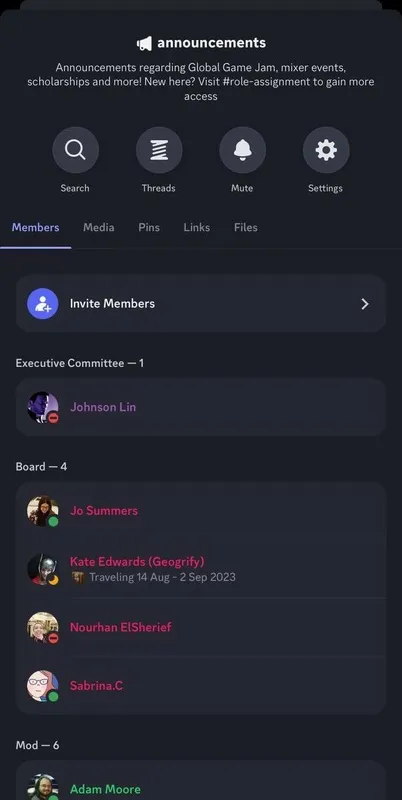Tap the megaphone announcements icon
Screen dimensions: 402x800
pos(144,43)
